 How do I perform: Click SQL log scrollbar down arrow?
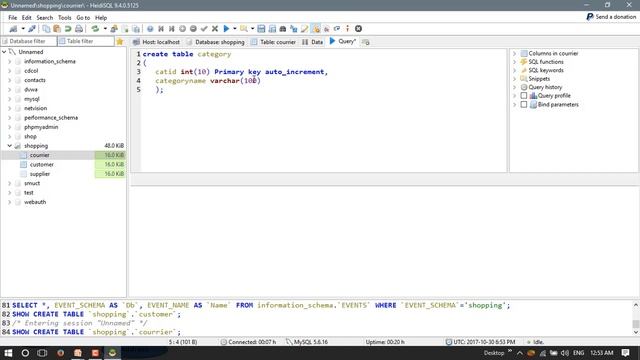[x=636, y=332]
